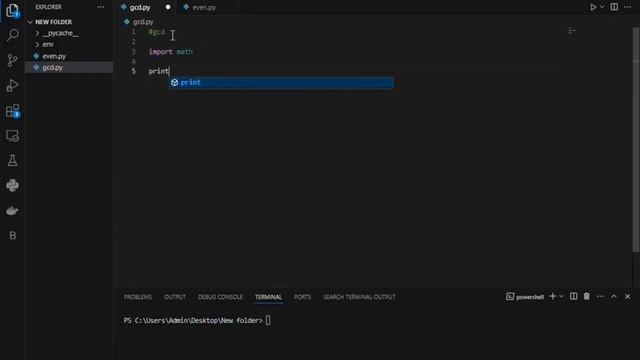Kill terminal with trash icon
The image size is (640, 360).
click(x=587, y=296)
